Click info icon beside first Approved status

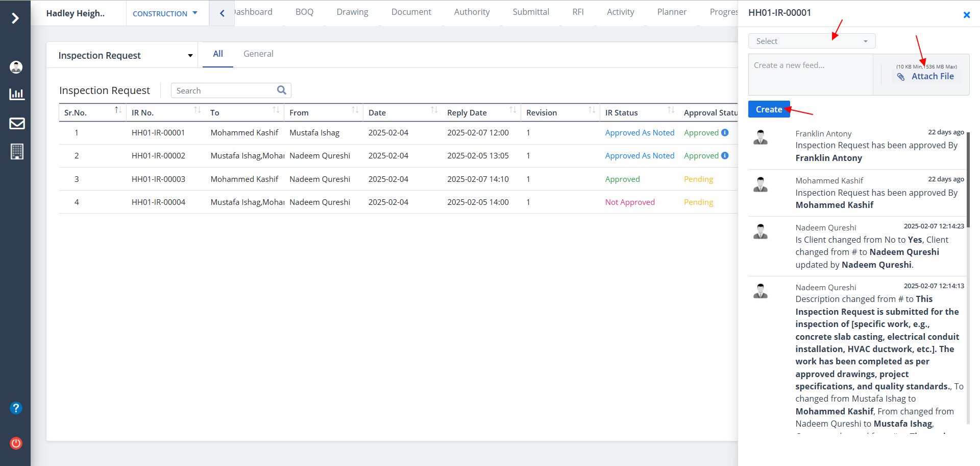pos(725,133)
